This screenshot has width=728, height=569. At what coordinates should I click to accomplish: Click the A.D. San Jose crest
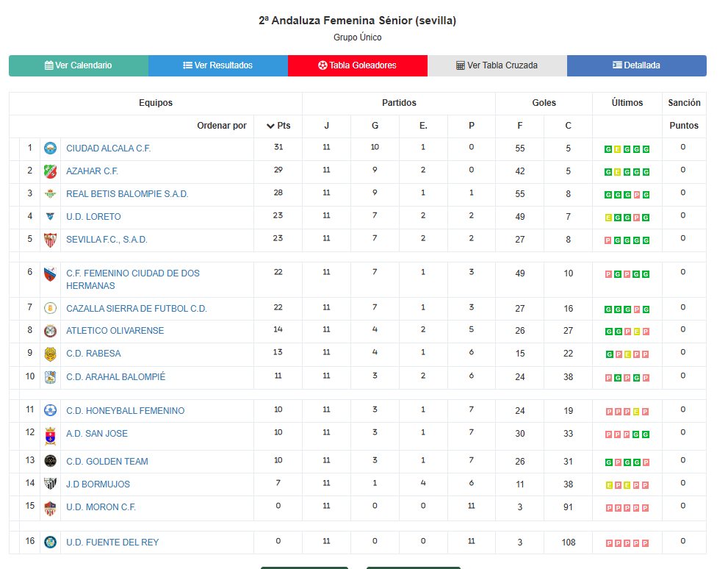(x=50, y=436)
